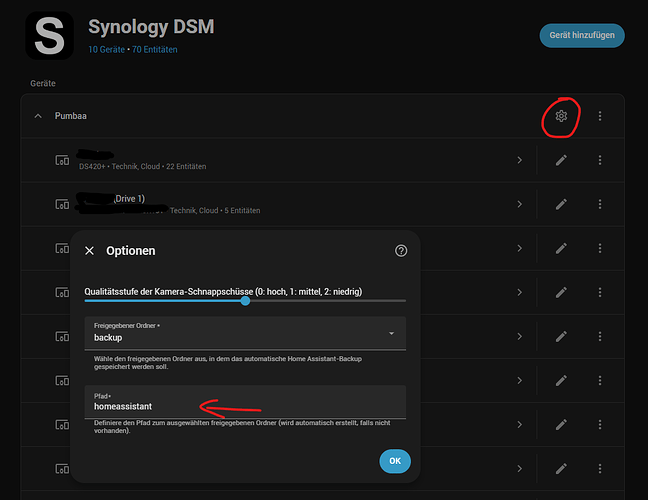648x500 pixels.
Task: Open help for the Optionen dialog
Action: pyautogui.click(x=401, y=251)
